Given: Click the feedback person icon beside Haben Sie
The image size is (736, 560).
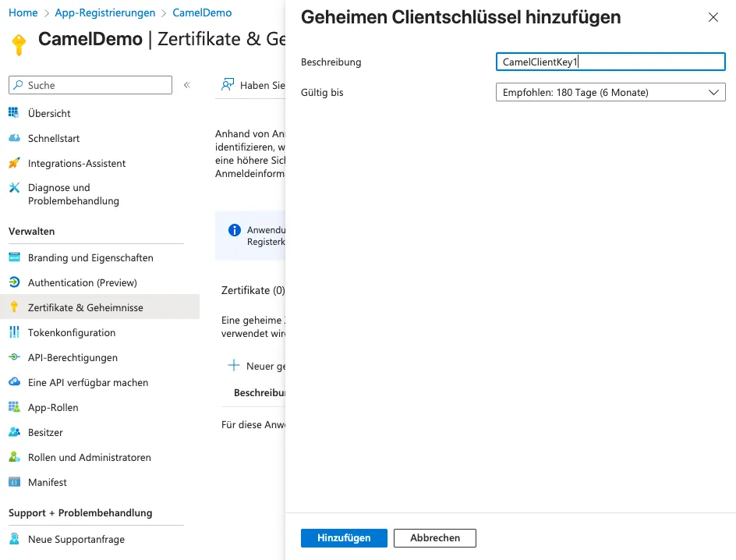Looking at the screenshot, I should [228, 84].
